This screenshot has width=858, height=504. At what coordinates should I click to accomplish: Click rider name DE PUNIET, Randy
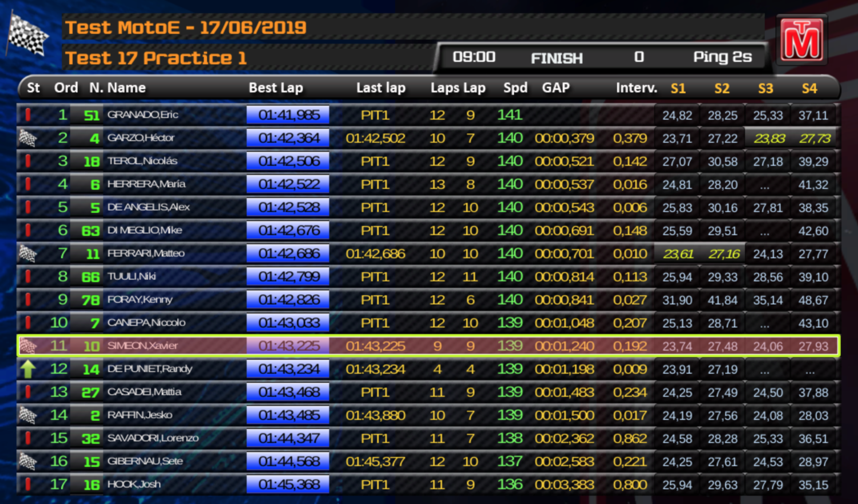(x=149, y=368)
